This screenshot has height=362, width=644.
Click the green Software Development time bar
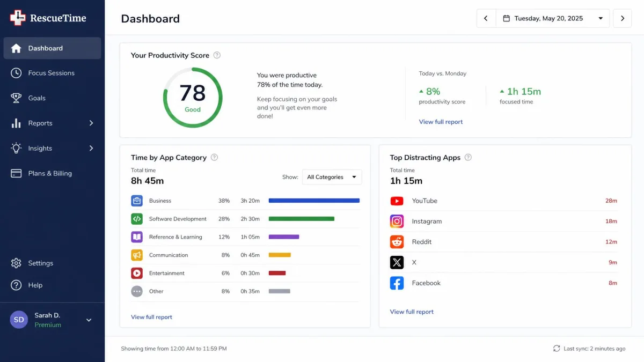click(x=301, y=219)
